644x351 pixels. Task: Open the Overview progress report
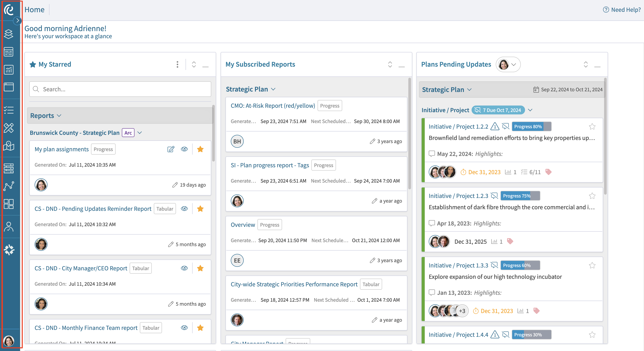[243, 225]
